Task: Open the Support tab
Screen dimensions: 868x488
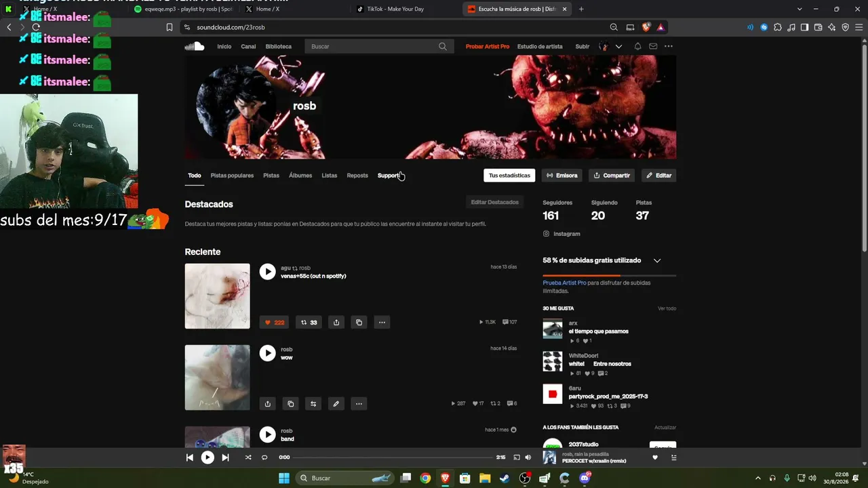Action: click(389, 176)
